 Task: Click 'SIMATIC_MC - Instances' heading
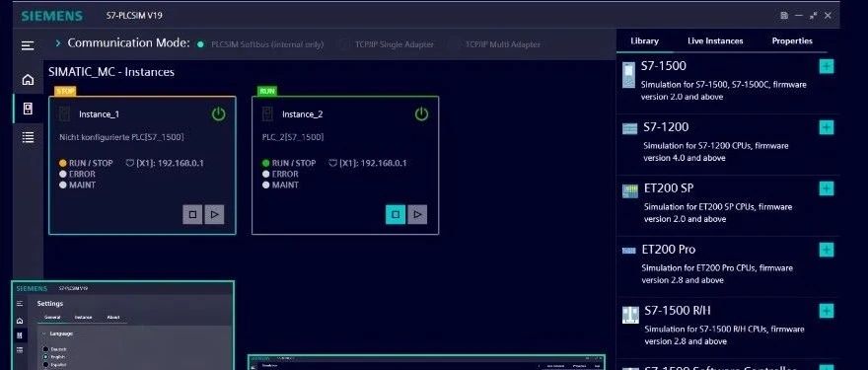coord(111,72)
